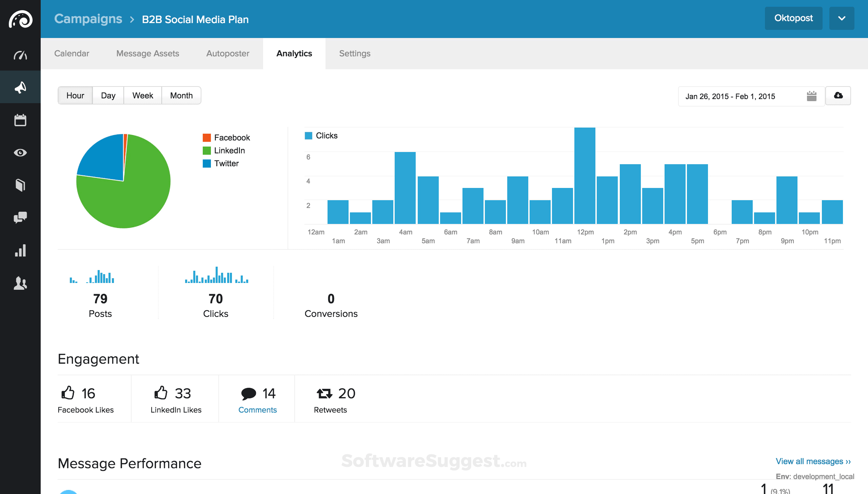Viewport: 868px width, 494px height.
Task: Expand the account dropdown beside Oktopost button
Action: (842, 19)
